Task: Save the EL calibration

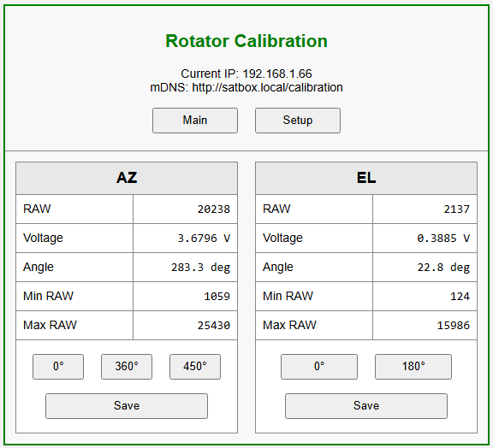Action: tap(366, 406)
